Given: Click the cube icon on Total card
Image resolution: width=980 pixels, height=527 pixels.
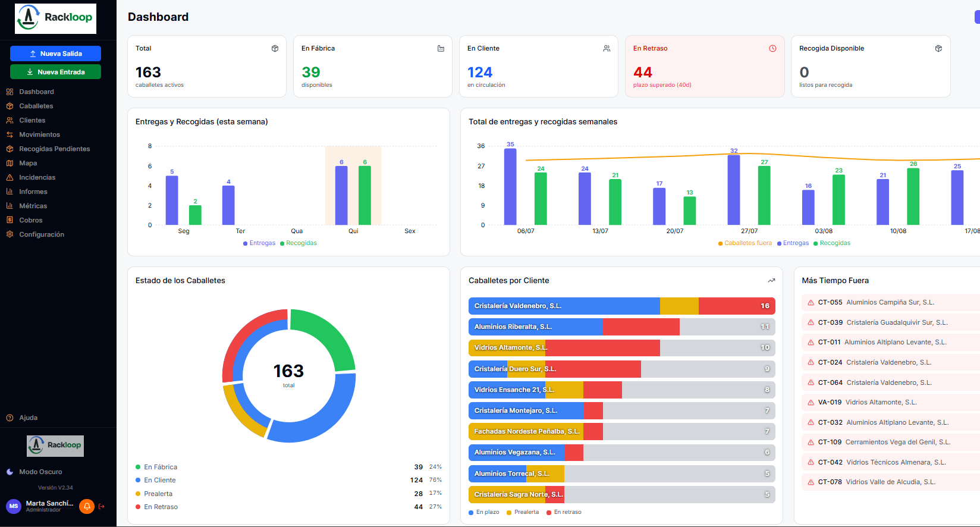Looking at the screenshot, I should click(x=275, y=48).
